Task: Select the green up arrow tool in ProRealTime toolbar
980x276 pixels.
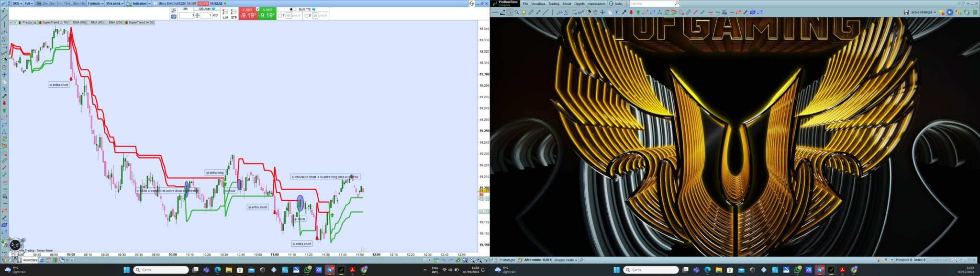Action: pos(638,12)
